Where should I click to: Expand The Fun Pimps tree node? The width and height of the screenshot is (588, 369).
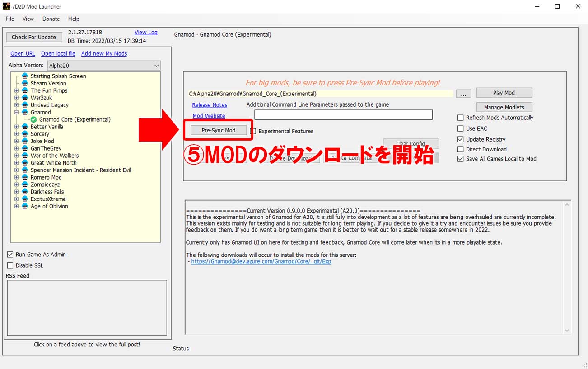click(17, 90)
